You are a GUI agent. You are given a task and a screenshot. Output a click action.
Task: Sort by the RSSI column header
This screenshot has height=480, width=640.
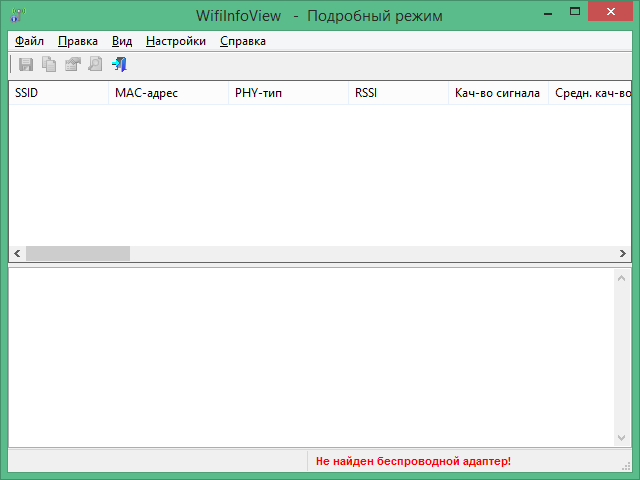[x=398, y=93]
